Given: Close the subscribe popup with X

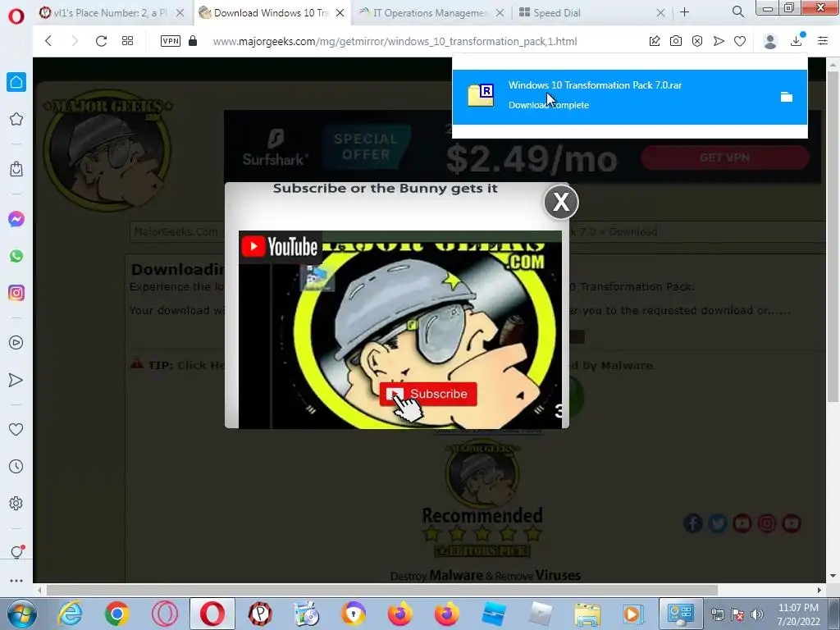Looking at the screenshot, I should coord(561,202).
